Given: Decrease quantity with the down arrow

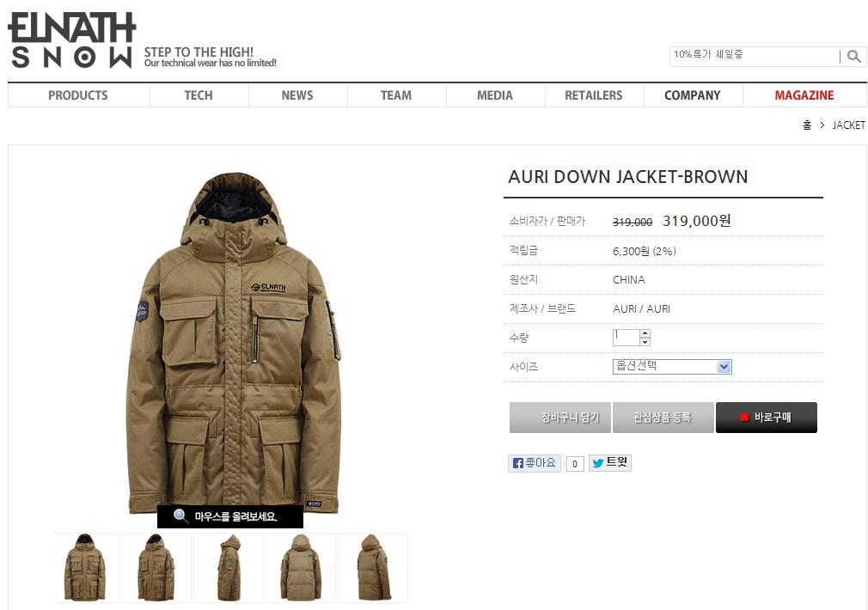Looking at the screenshot, I should pyautogui.click(x=645, y=342).
